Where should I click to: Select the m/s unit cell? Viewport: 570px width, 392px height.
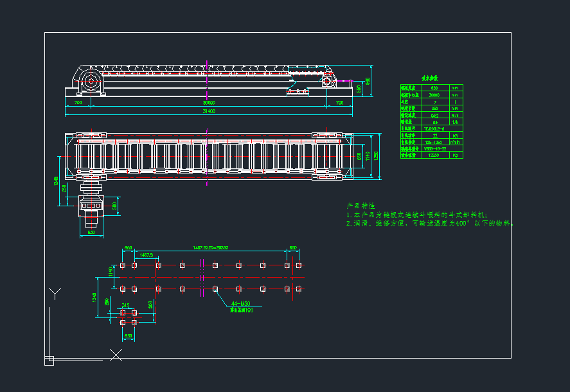(456, 115)
